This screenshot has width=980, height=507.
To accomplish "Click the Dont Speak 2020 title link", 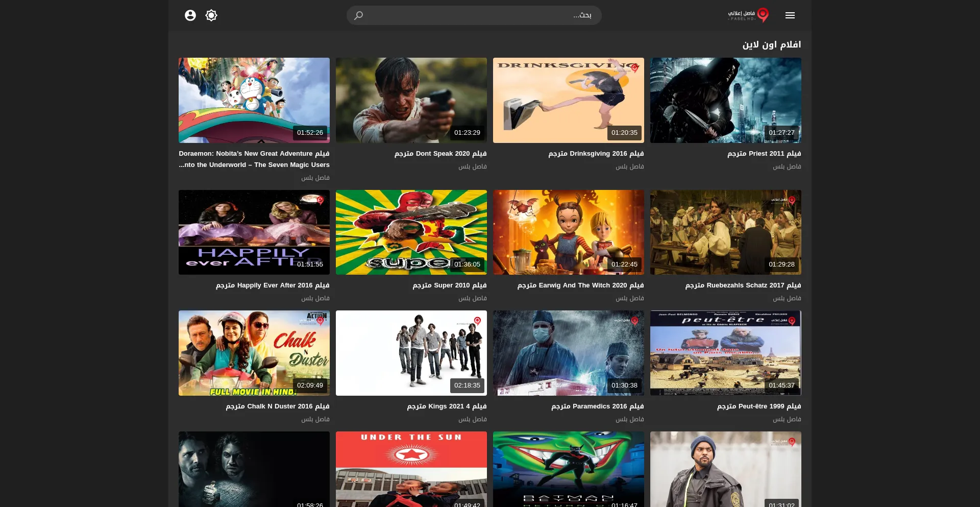I will 440,153.
